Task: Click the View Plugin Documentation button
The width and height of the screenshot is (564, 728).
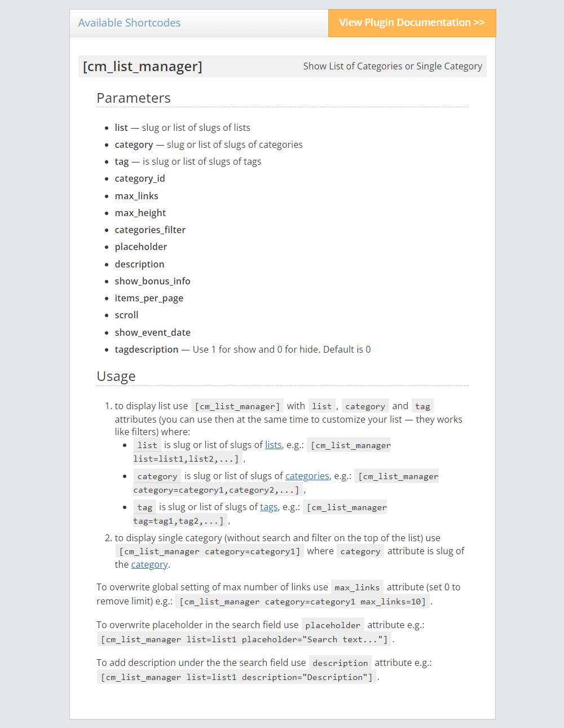Action: pos(412,23)
